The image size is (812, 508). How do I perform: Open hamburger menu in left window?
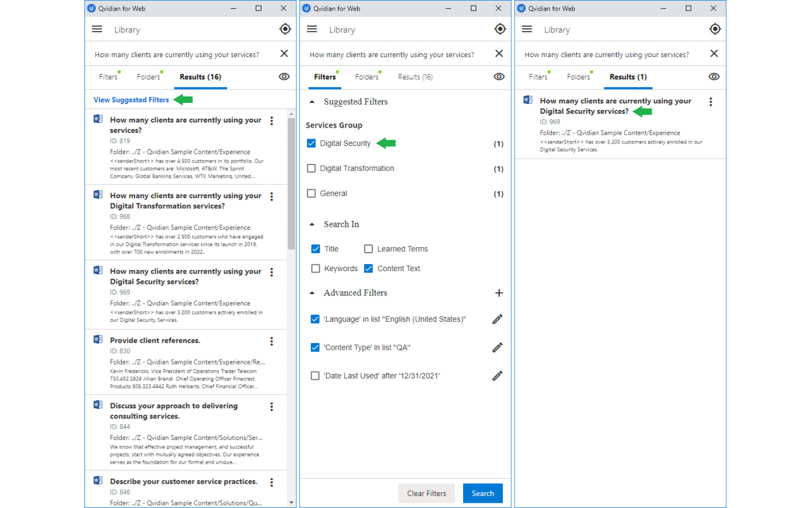[x=97, y=29]
